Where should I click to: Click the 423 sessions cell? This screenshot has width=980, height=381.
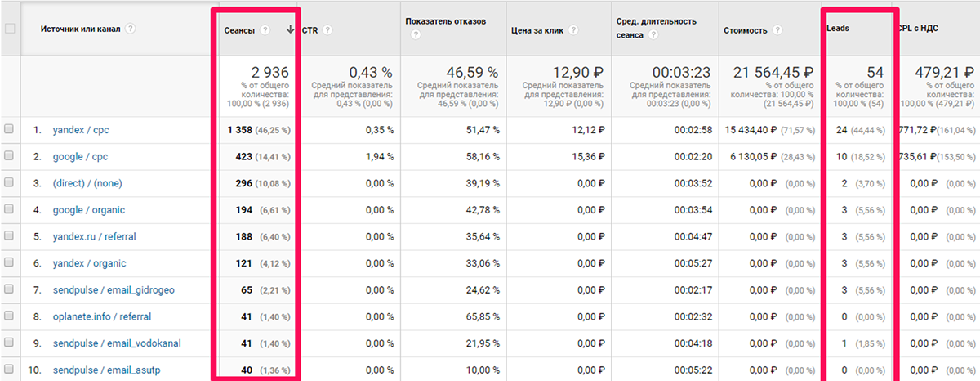coord(243,156)
